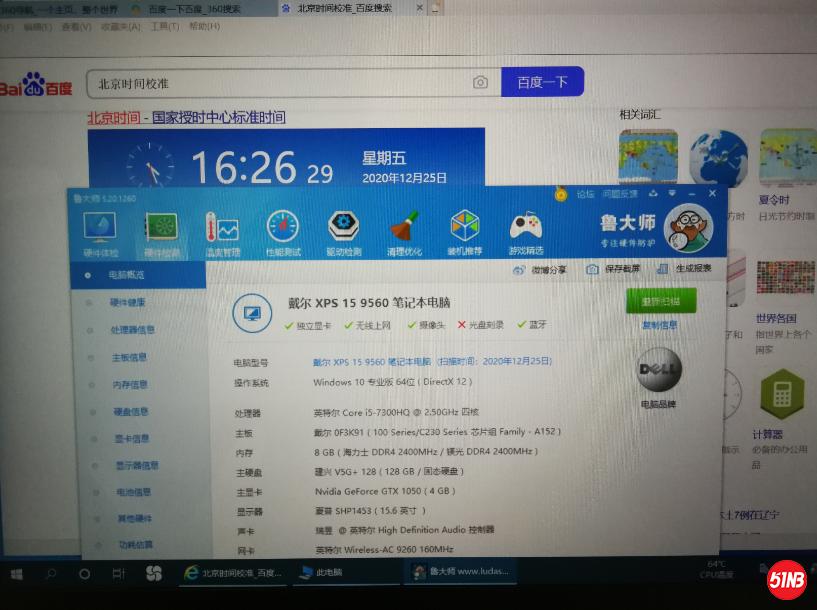Click the taskbar search magnifier icon

click(x=51, y=574)
